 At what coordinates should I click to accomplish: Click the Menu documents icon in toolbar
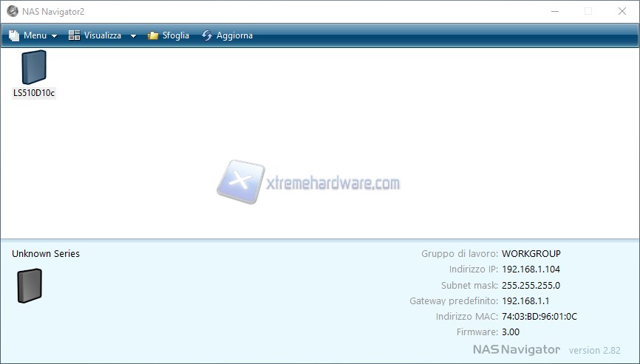[x=14, y=35]
